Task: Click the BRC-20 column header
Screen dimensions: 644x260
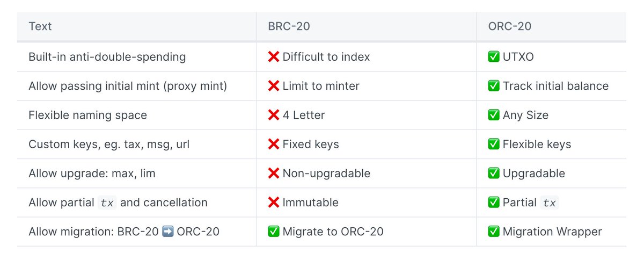Action: 289,26
